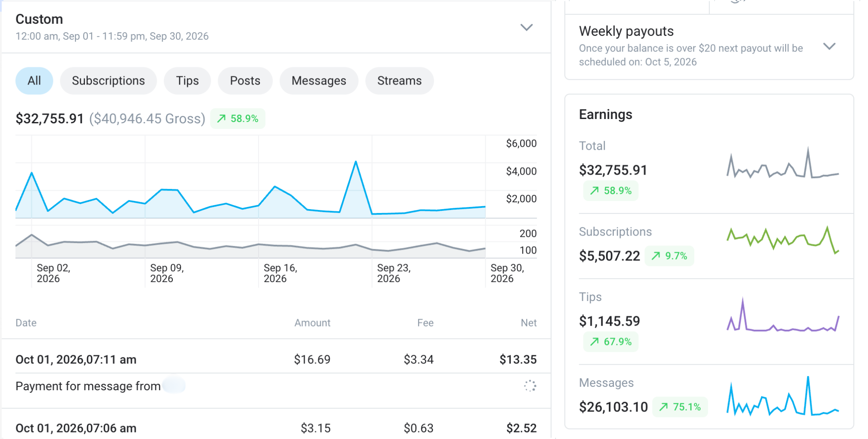Screen dimensions: 868x439
Task: Click the $32,755.91 net total above chart
Action: click(50, 119)
